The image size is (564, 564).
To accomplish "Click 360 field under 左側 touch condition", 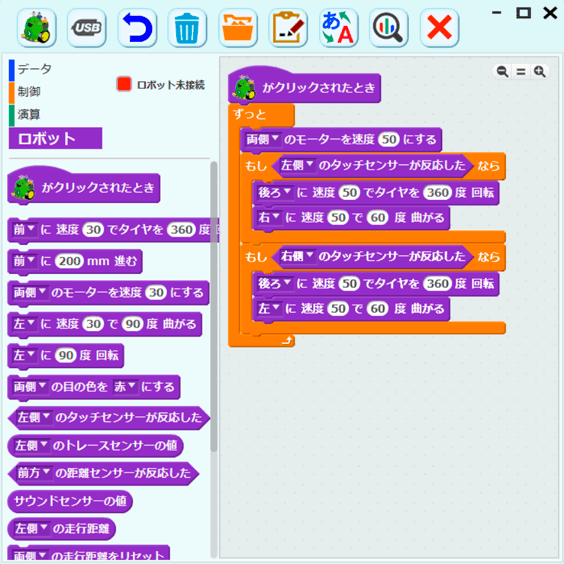I will click(x=437, y=192).
